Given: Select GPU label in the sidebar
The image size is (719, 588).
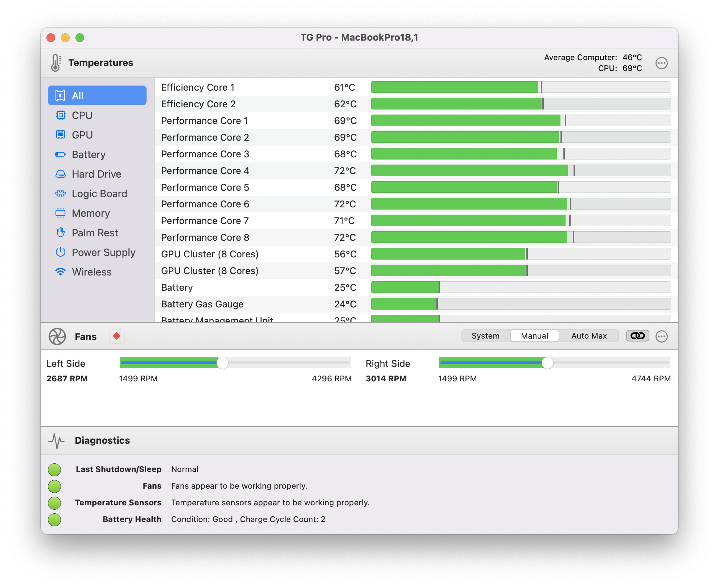Looking at the screenshot, I should coord(82,135).
